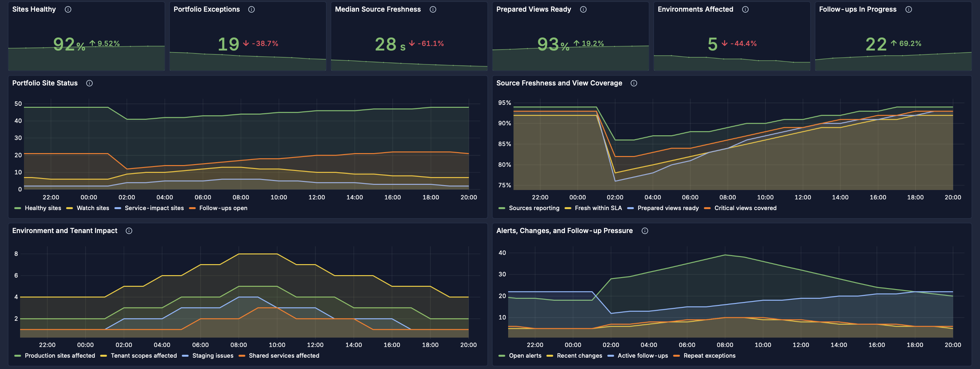This screenshot has width=980, height=369.
Task: Click the 19.2% increase indicator
Action: tap(589, 44)
